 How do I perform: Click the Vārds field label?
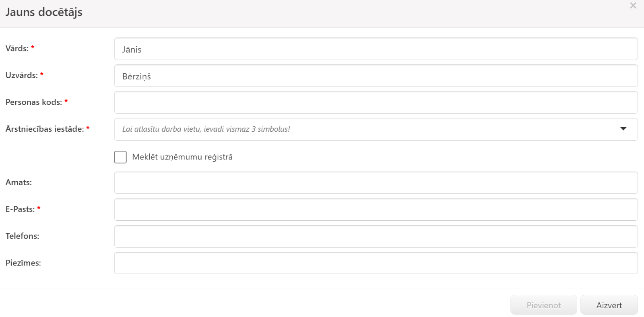[17, 48]
